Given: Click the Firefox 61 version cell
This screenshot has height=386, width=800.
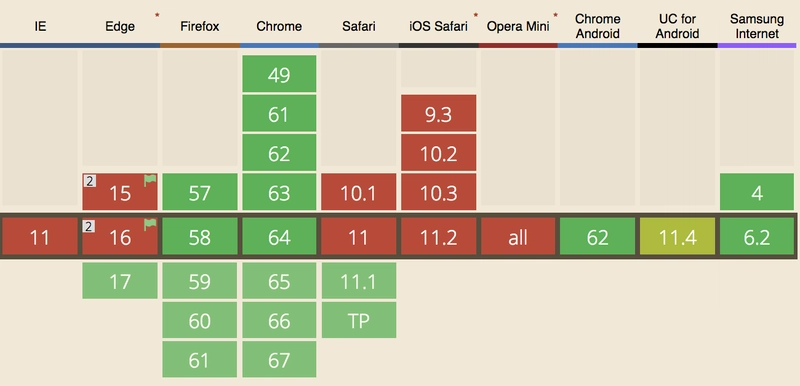Looking at the screenshot, I should point(199,359).
